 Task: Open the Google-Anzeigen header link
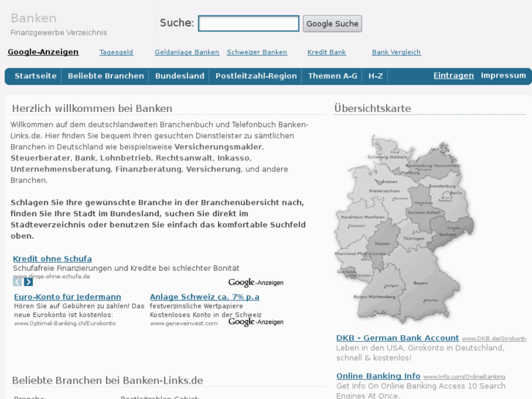(x=43, y=52)
